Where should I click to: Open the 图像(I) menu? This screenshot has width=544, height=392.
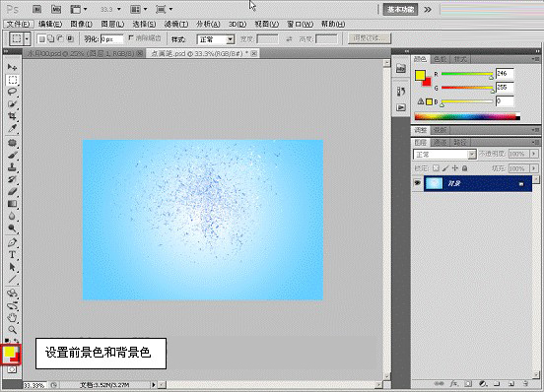tap(81, 24)
